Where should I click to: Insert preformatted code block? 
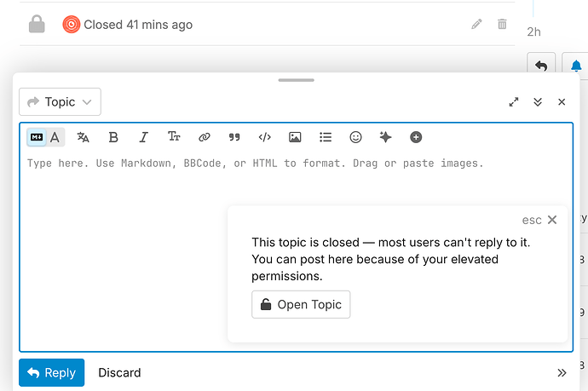pos(265,137)
